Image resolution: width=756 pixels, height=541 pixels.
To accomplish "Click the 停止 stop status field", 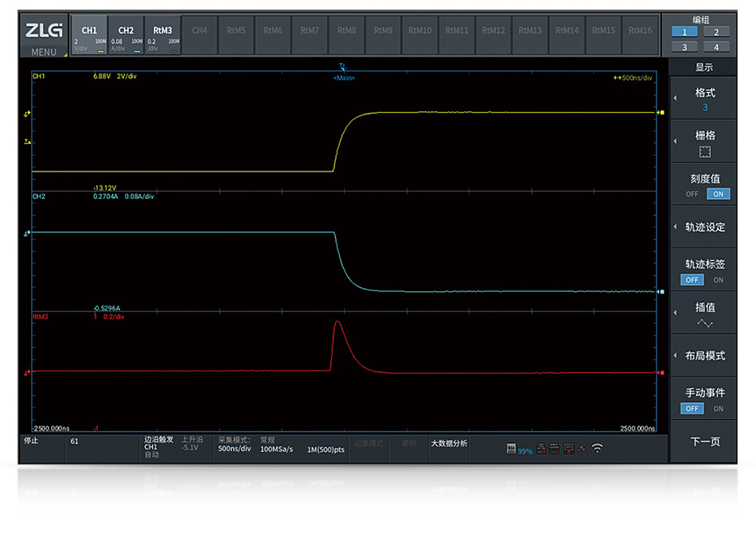I will tap(42, 449).
